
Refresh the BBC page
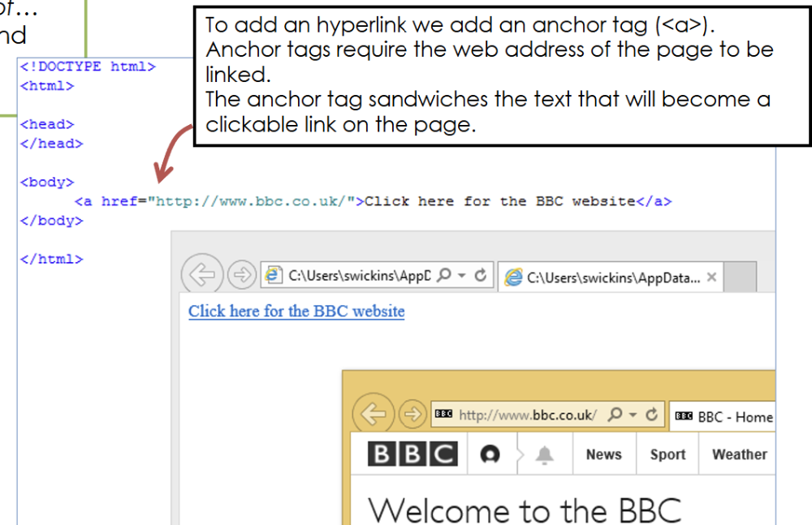point(651,415)
